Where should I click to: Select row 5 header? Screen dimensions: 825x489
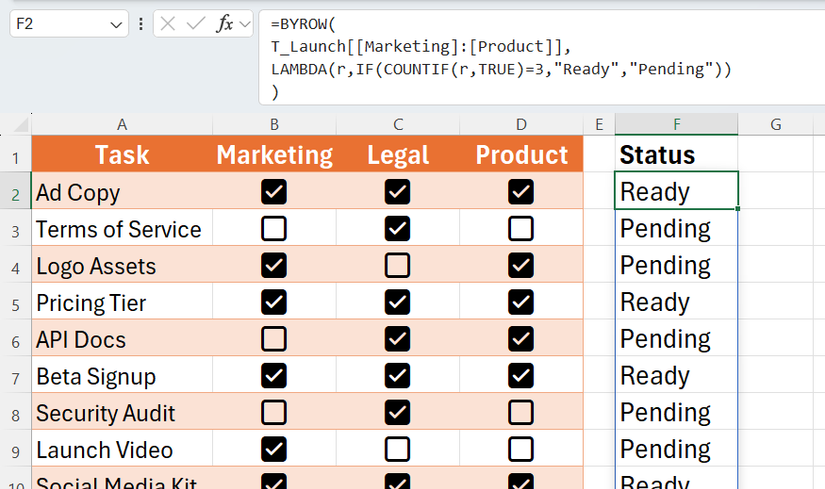click(x=15, y=303)
